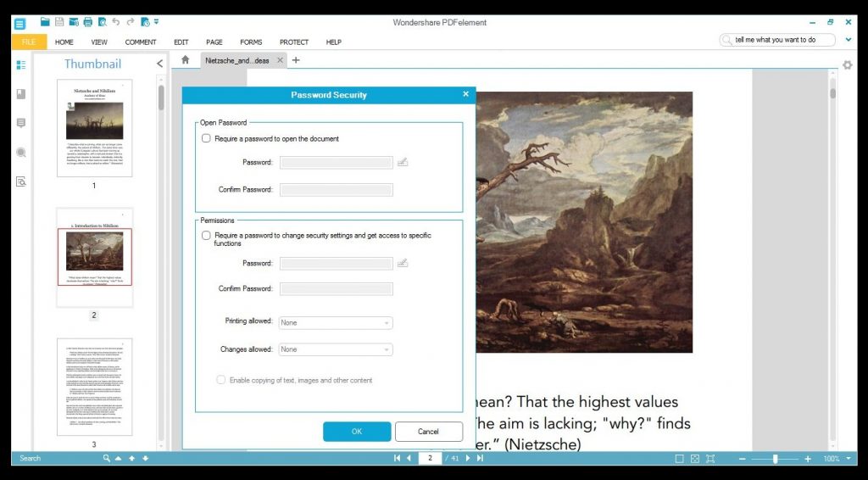This screenshot has height=480, width=868.
Task: Open a new tab with plus icon
Action: (296, 60)
